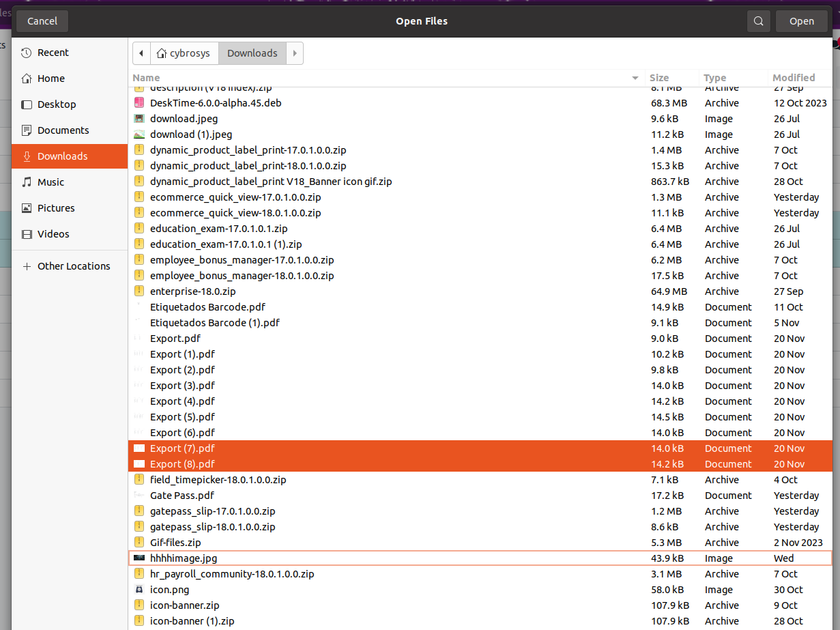Click zip icon of icon-banner.zip
The height and width of the screenshot is (630, 840).
(139, 605)
